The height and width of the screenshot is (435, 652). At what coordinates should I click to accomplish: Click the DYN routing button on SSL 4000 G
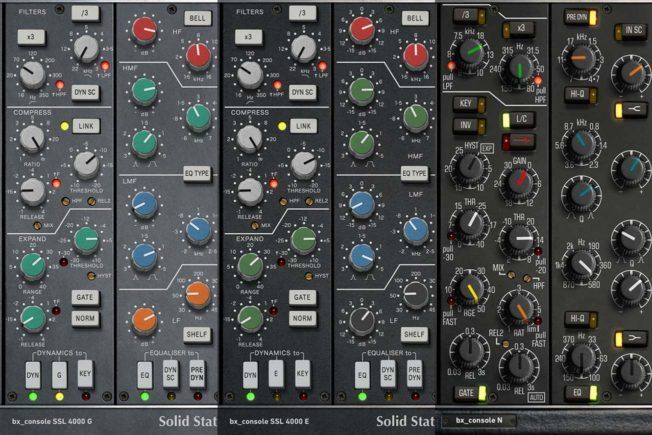pos(33,375)
